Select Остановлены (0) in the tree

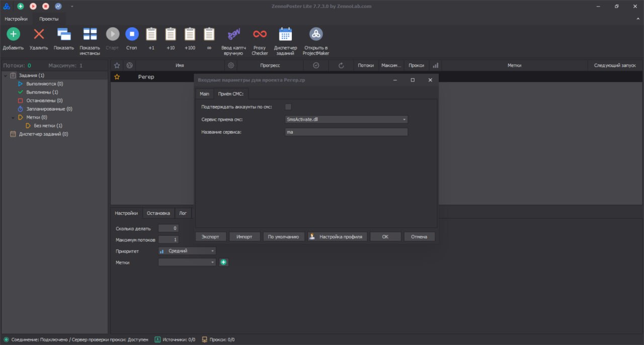(44, 101)
